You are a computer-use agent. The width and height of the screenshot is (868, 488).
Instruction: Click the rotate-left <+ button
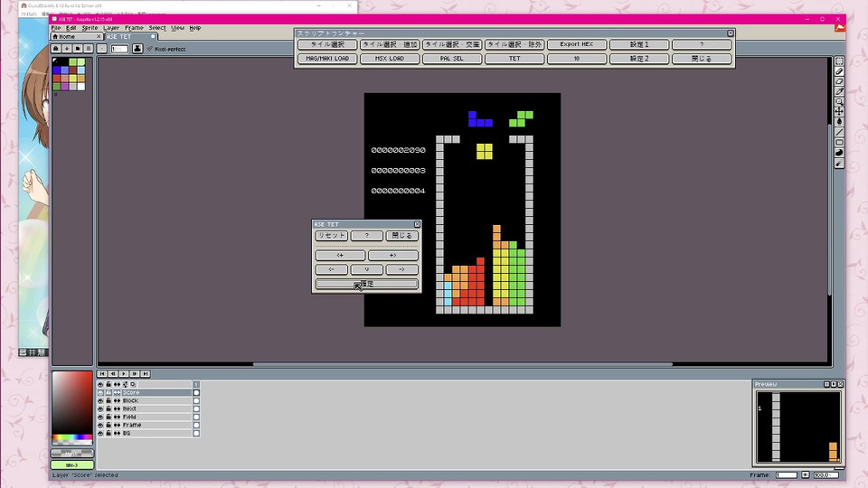[x=340, y=255]
